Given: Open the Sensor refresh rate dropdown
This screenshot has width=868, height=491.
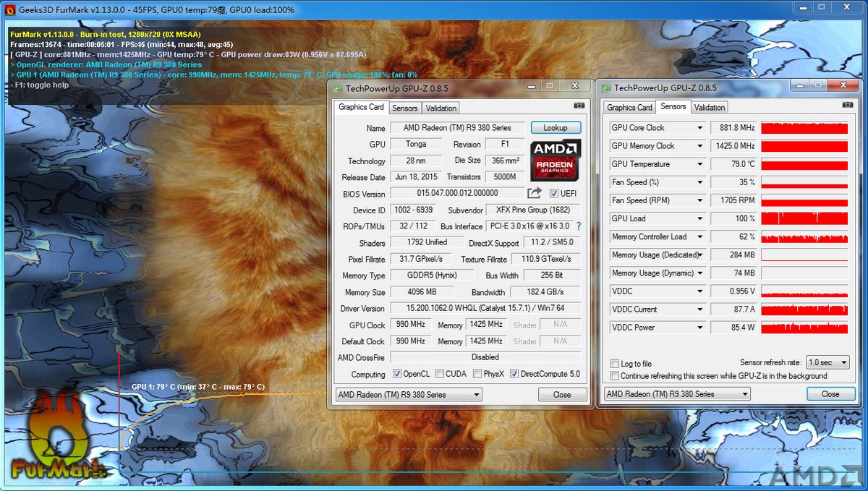Looking at the screenshot, I should (x=827, y=362).
